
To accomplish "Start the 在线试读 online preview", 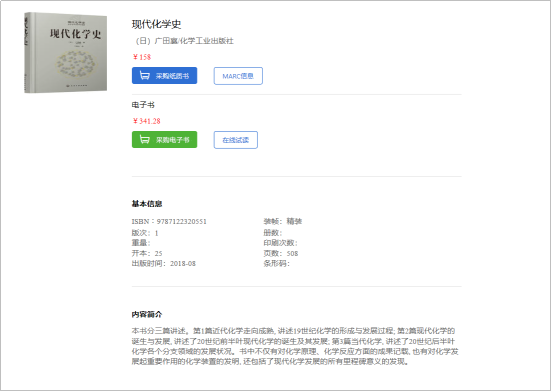I will [x=236, y=140].
